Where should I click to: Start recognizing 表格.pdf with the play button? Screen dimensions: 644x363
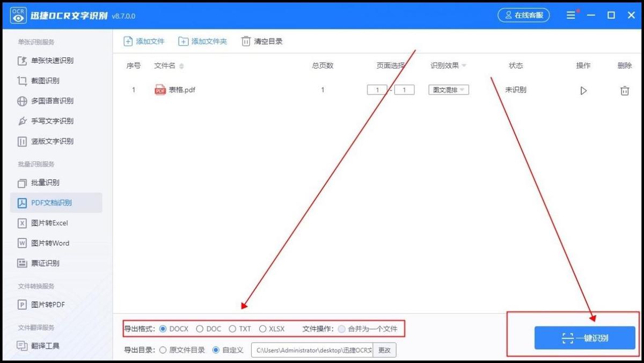pos(583,90)
